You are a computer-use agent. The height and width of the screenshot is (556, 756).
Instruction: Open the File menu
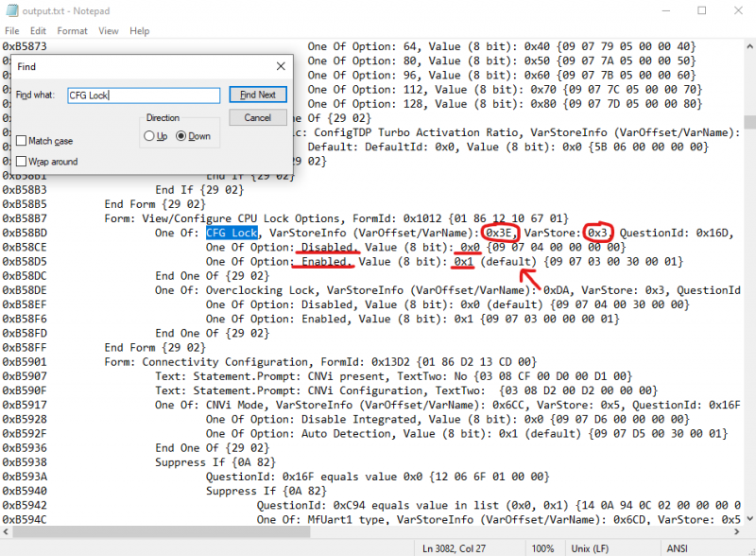11,30
